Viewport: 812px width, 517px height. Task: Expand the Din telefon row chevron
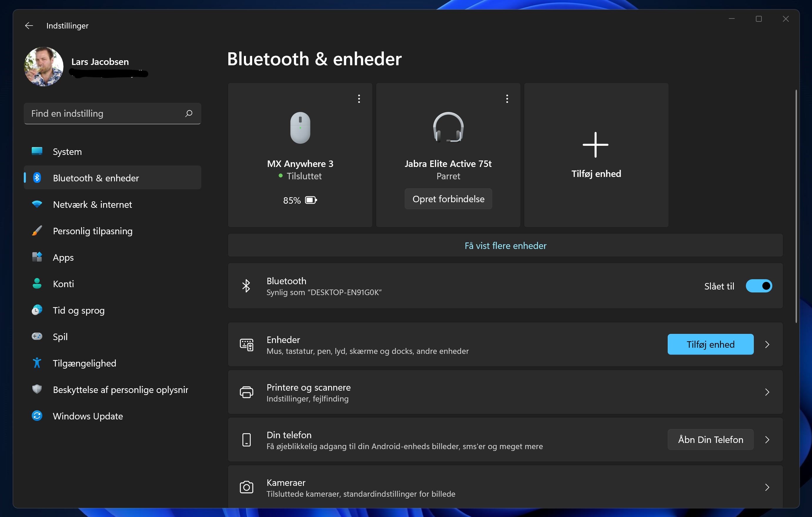[x=767, y=440]
